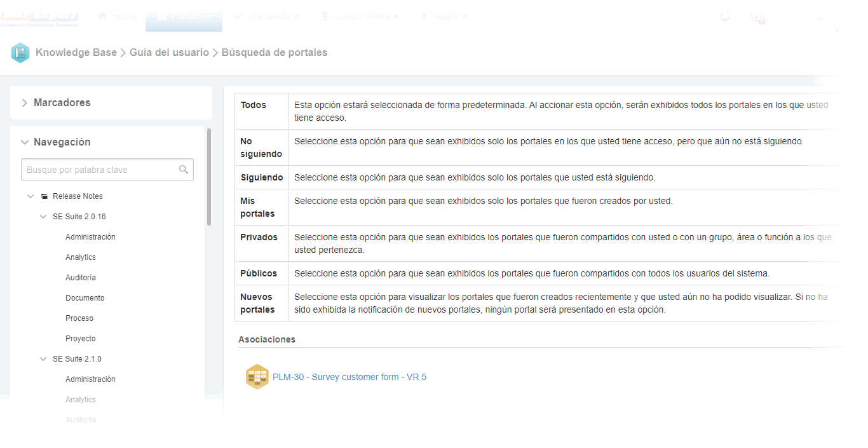Collapse the SE Suite 2.1.0 node
Viewport: 868px width, 448px height.
click(43, 359)
